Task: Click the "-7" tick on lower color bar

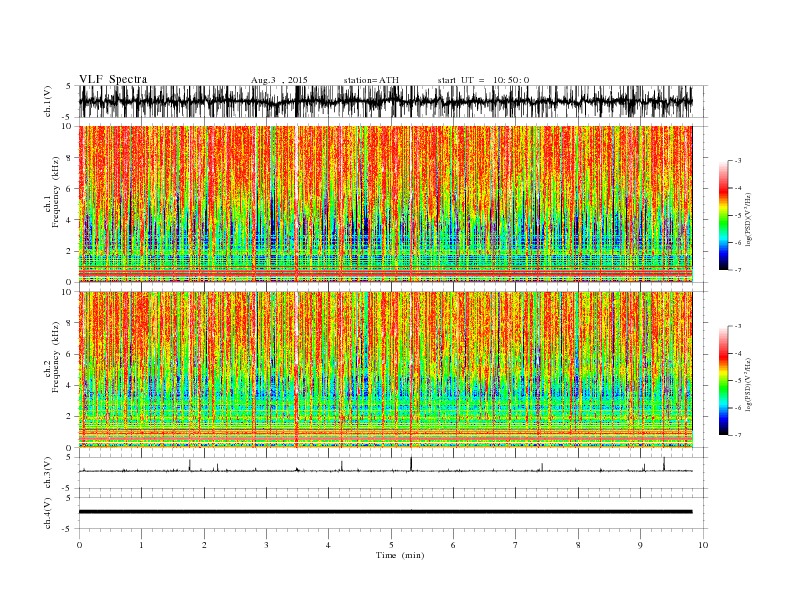Action: pyautogui.click(x=737, y=435)
